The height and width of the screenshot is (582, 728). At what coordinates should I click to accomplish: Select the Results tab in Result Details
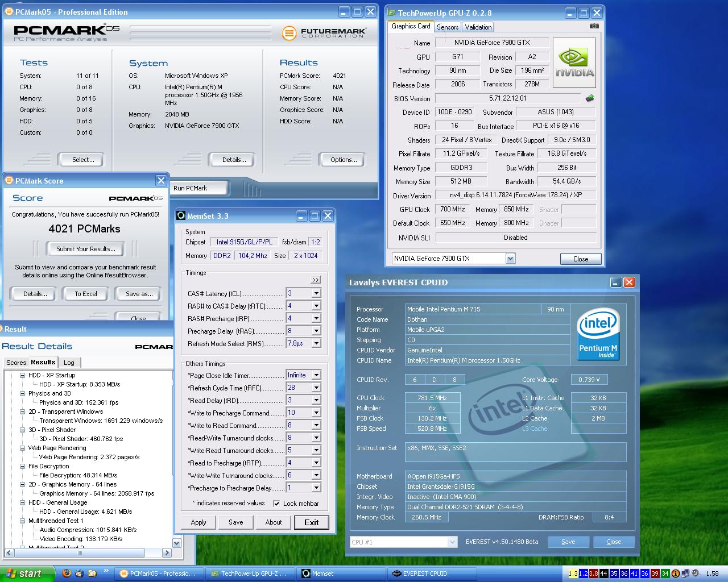pyautogui.click(x=43, y=362)
